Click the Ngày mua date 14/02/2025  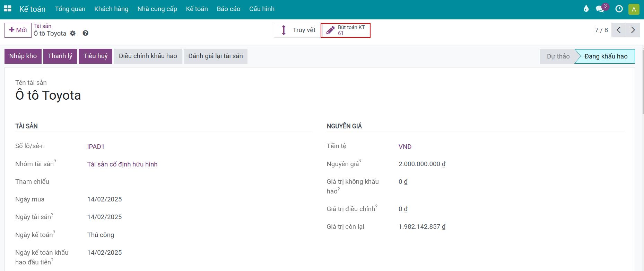(x=104, y=199)
